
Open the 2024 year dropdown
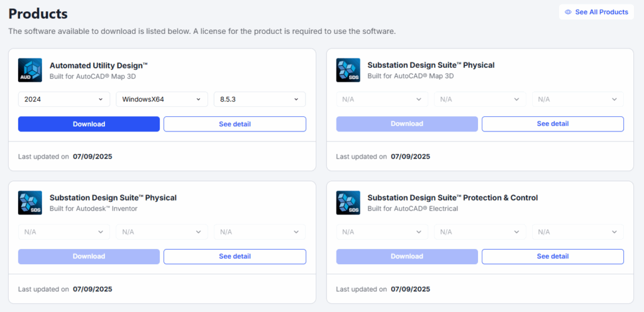coord(64,99)
